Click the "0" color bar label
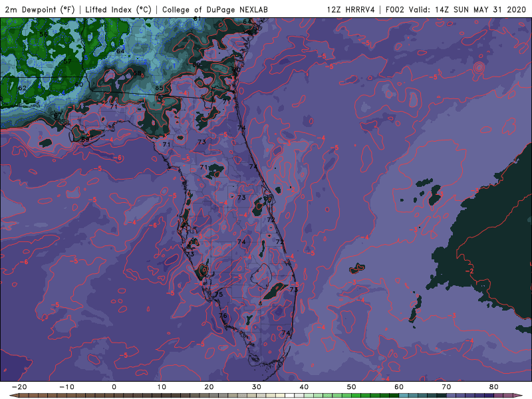Screen dimensions: 532x399 [114, 387]
